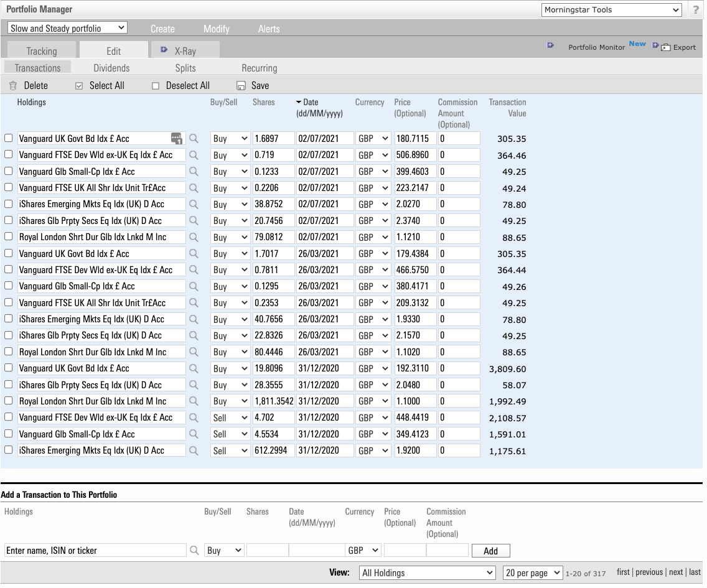Click the help question mark icon
Viewport: 707px width, 588px height.
(695, 9)
